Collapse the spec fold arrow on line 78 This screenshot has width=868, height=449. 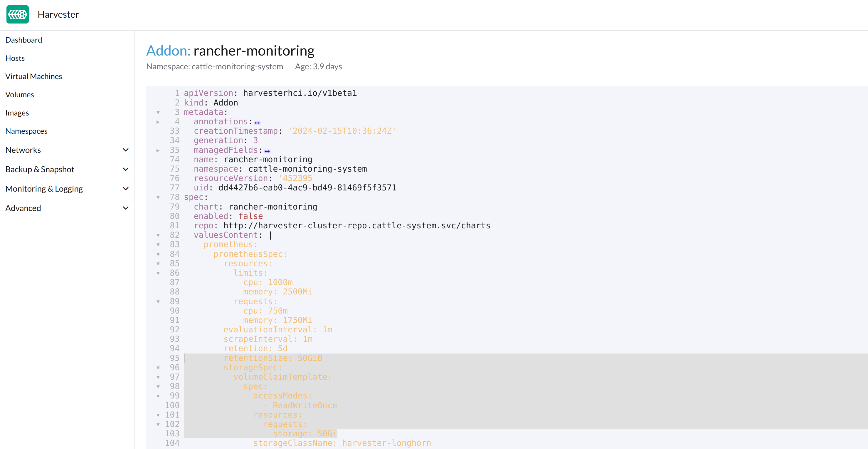158,197
